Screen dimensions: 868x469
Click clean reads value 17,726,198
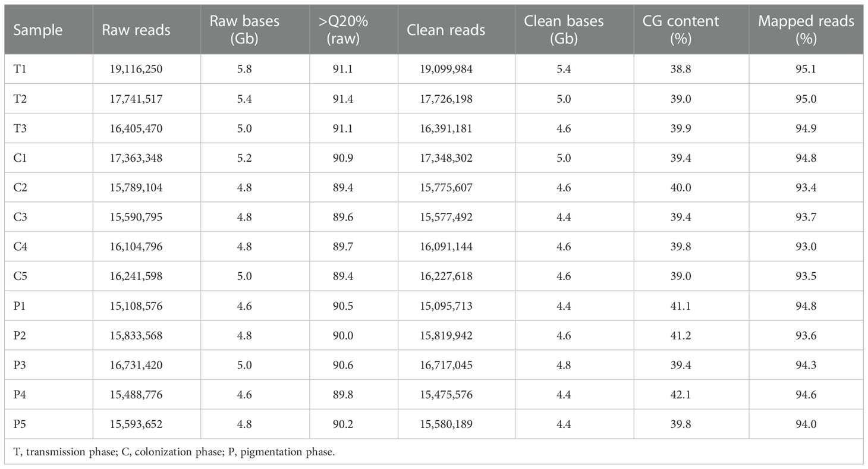point(446,99)
